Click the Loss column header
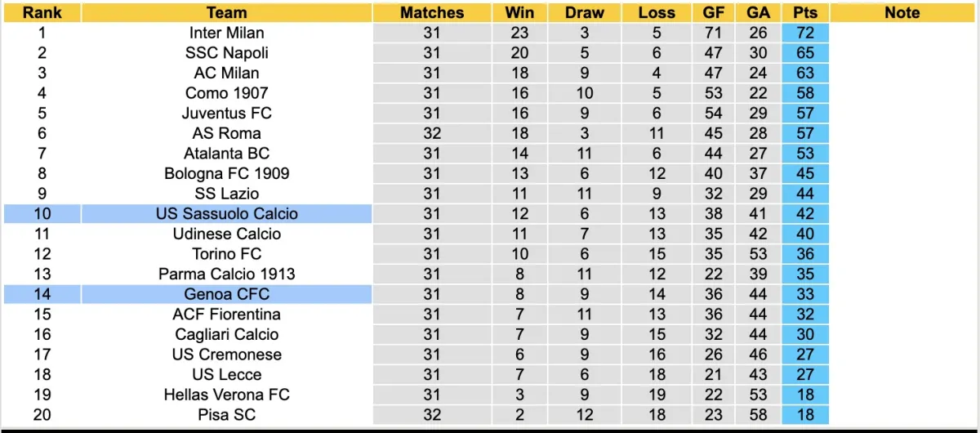This screenshot has width=980, height=433. pos(657,12)
